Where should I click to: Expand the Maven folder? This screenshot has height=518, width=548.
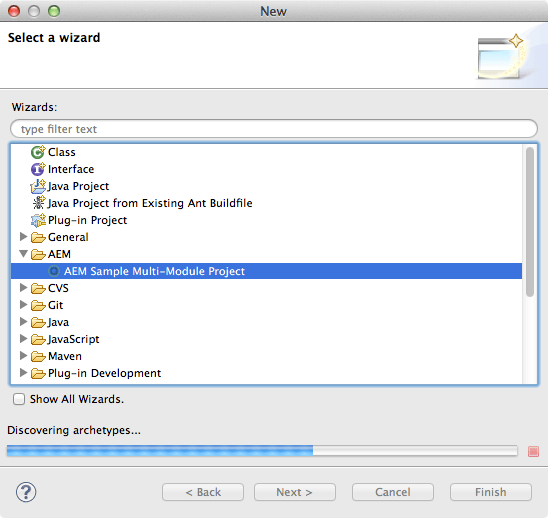23,356
